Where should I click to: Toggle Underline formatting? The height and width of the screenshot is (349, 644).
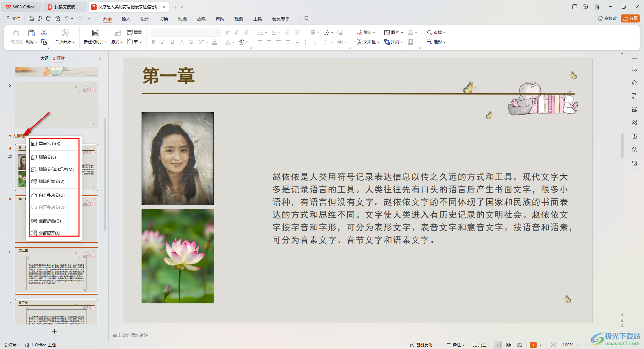click(x=172, y=42)
